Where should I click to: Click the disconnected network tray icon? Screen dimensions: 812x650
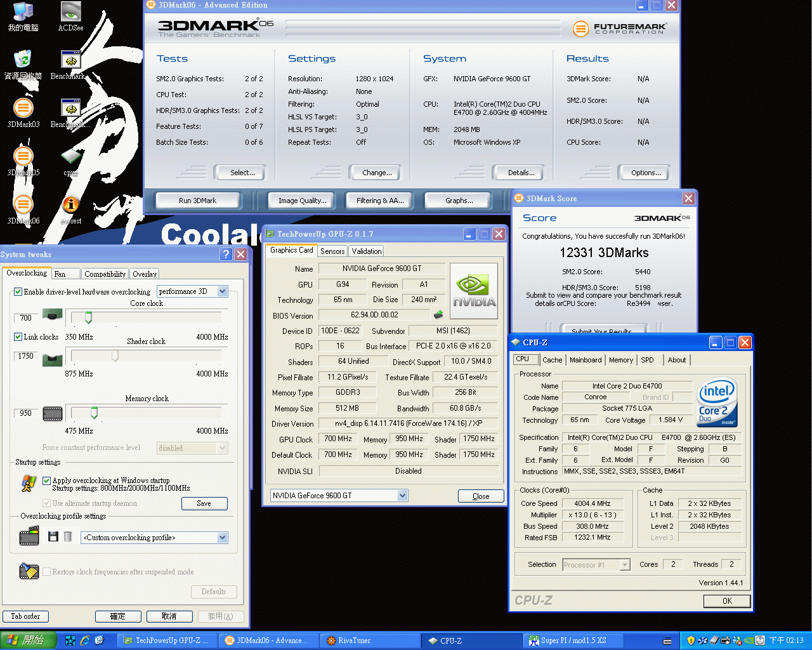[737, 640]
